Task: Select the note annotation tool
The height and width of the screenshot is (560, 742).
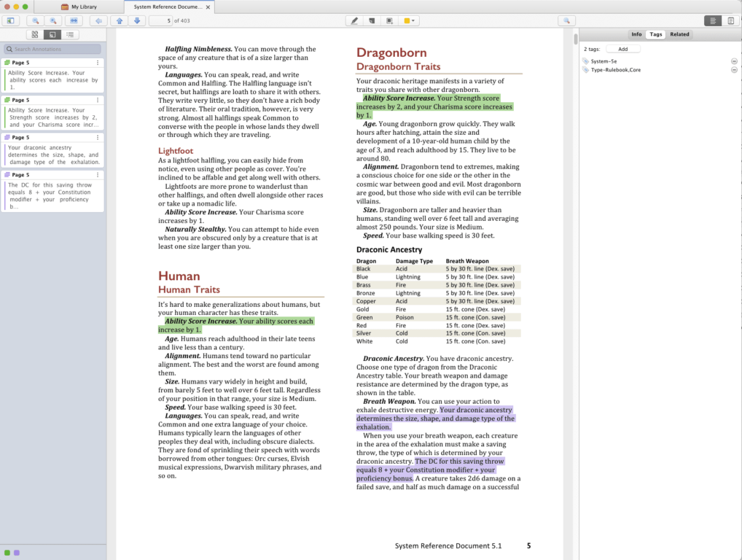Action: tap(372, 20)
